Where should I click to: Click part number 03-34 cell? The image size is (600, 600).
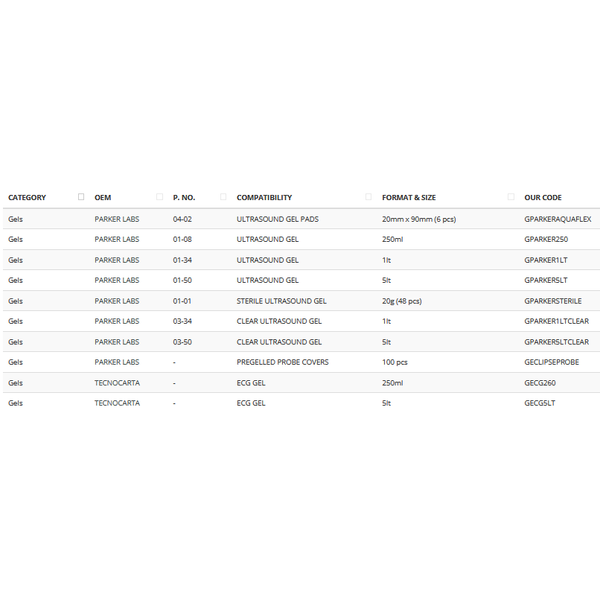click(182, 321)
